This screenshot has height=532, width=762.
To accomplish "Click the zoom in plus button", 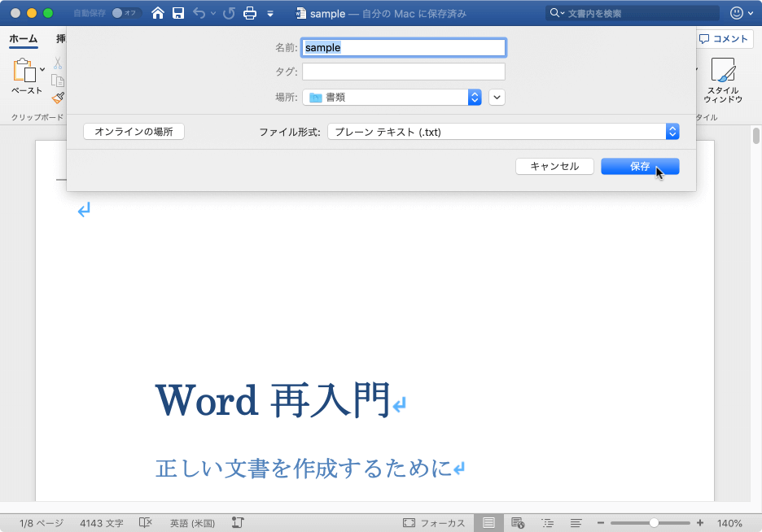I will pos(700,523).
